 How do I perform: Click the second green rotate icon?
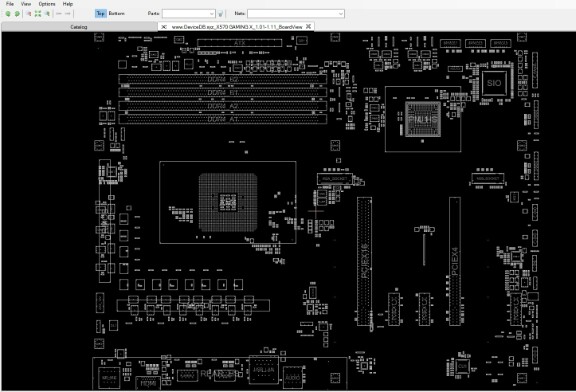17,14
